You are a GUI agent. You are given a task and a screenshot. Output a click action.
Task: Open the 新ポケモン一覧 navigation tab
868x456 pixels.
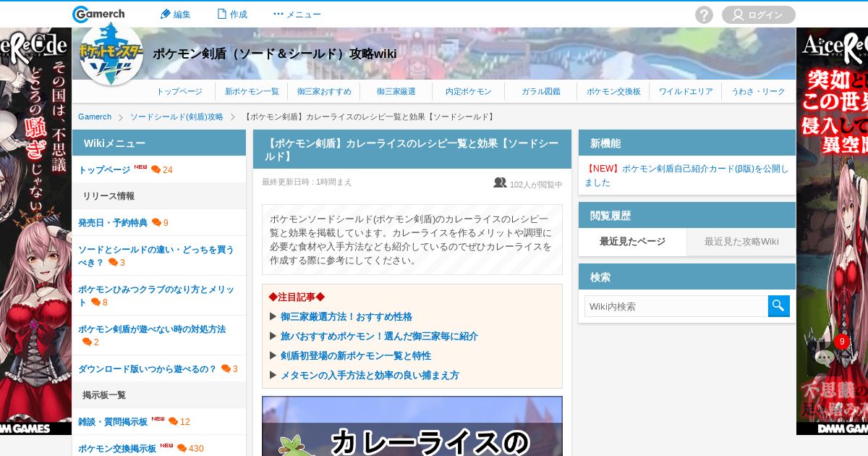[252, 91]
